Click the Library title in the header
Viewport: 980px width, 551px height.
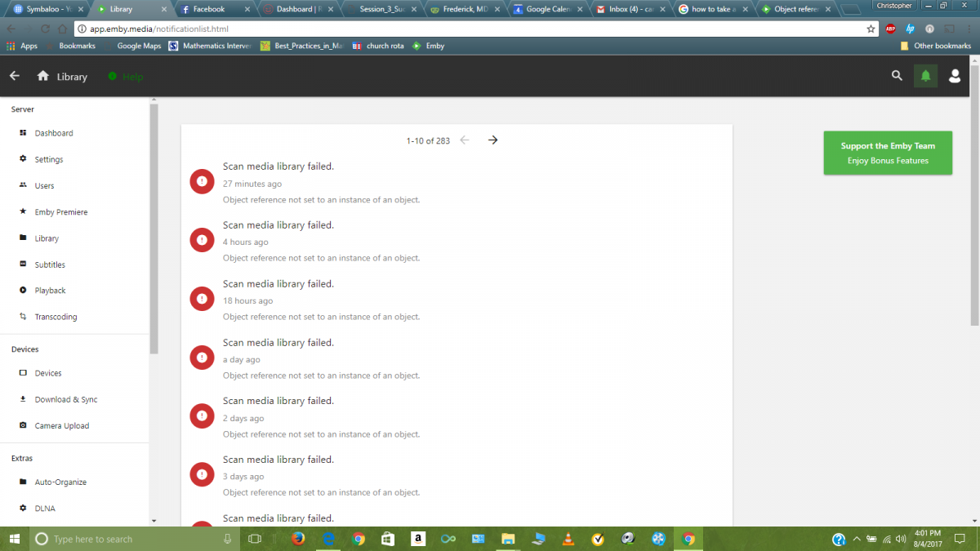(x=72, y=77)
